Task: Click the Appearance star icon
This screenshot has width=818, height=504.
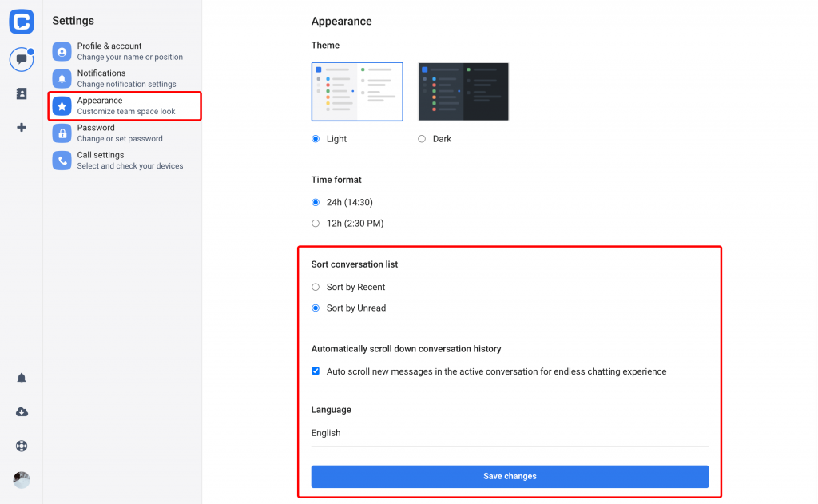Action: click(x=62, y=106)
